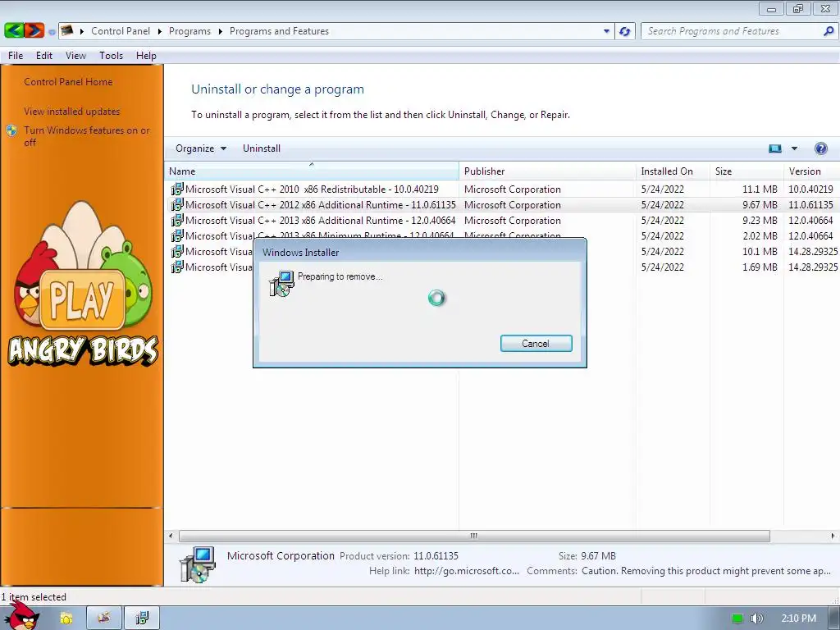
Task: Click version 10.0.40219 cell
Action: click(810, 189)
